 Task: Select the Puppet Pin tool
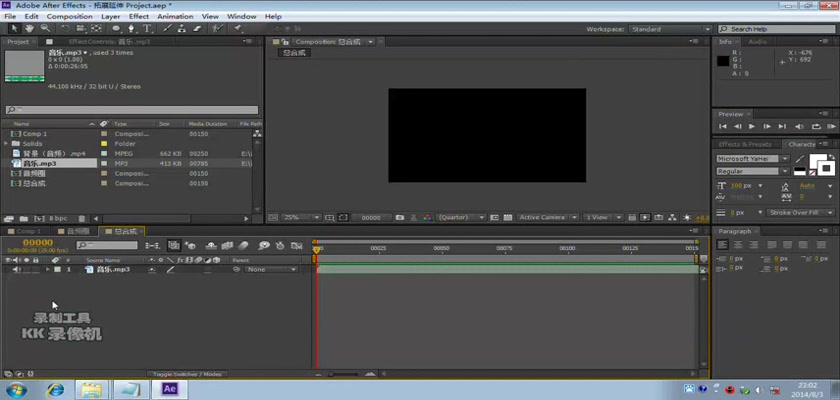click(237, 28)
